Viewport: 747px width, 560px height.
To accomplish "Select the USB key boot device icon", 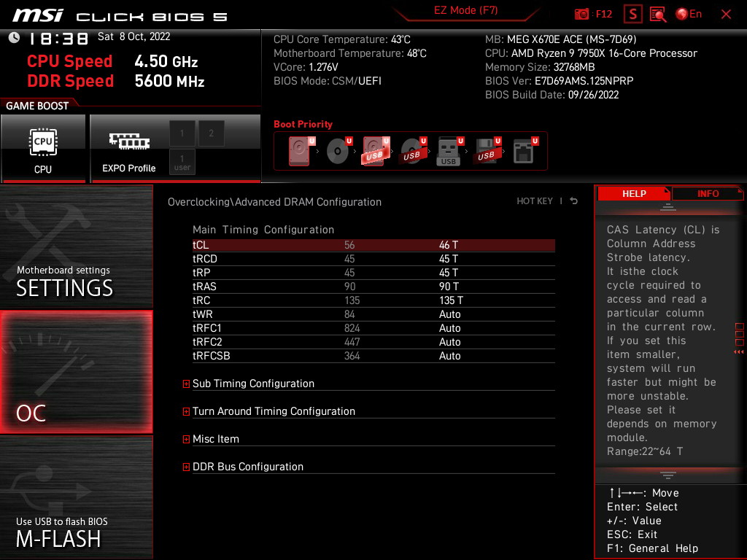I will (x=449, y=151).
